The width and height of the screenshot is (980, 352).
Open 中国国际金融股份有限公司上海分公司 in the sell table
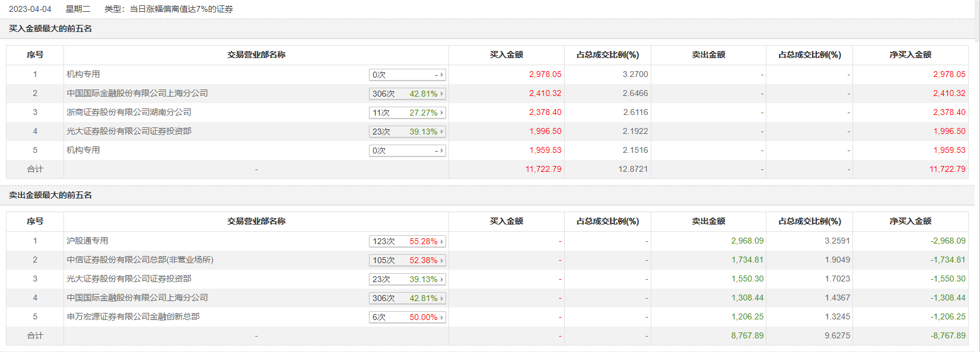click(x=137, y=297)
